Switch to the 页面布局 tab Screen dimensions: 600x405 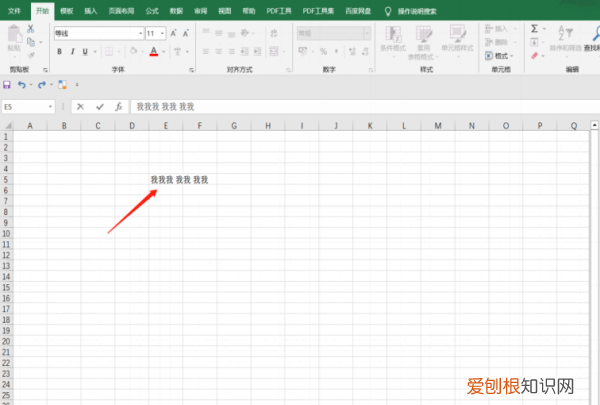tap(121, 11)
